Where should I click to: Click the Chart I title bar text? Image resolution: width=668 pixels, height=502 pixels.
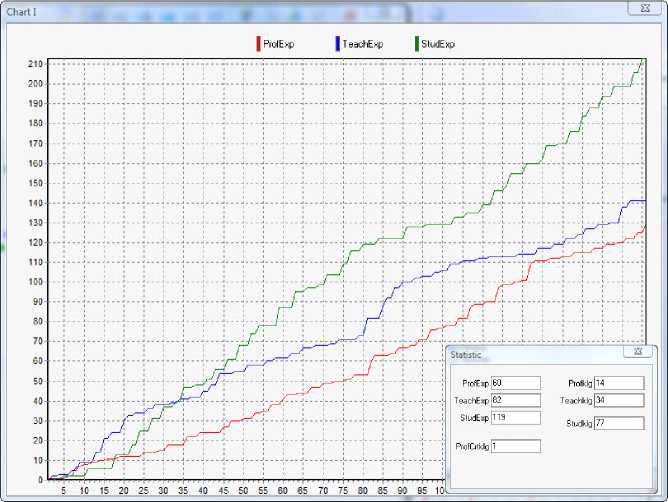coord(22,11)
